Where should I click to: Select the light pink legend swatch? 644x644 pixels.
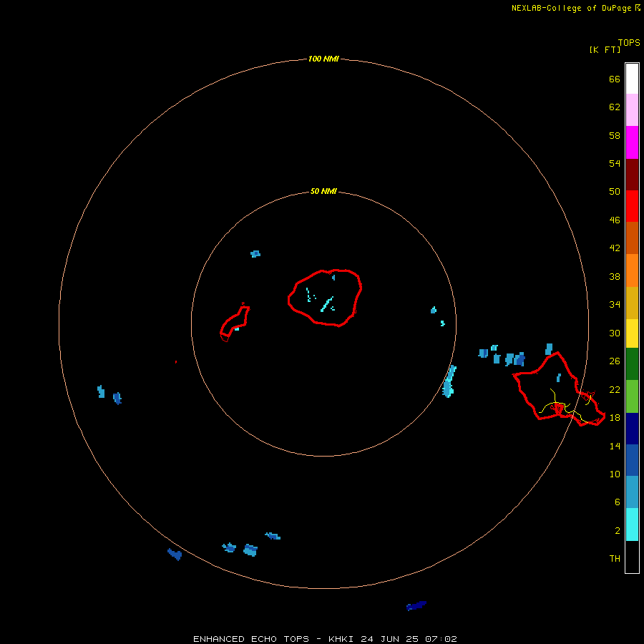coord(632,110)
